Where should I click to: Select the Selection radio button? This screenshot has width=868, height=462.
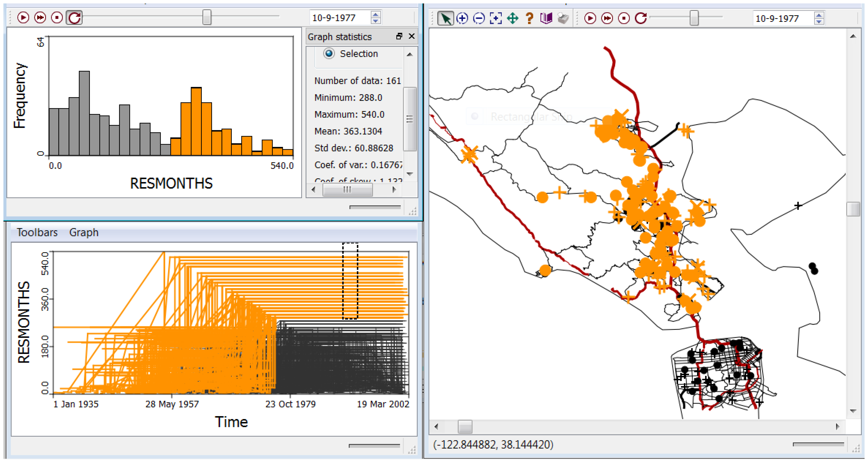[x=329, y=54]
